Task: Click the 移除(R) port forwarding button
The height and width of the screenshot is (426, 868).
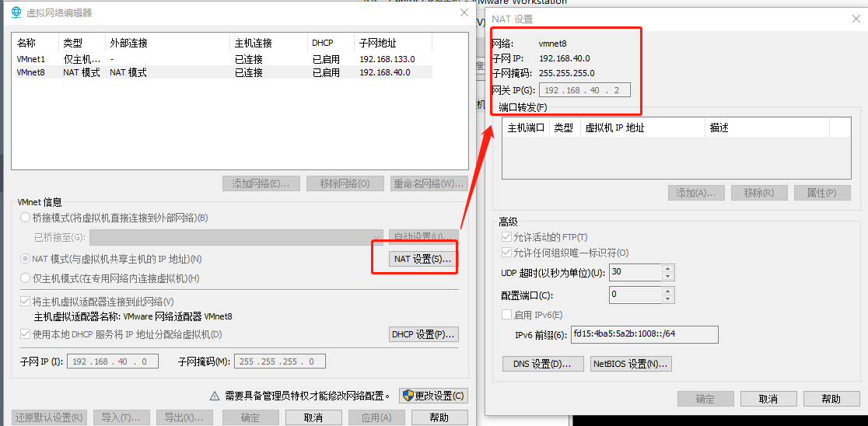Action: click(759, 193)
